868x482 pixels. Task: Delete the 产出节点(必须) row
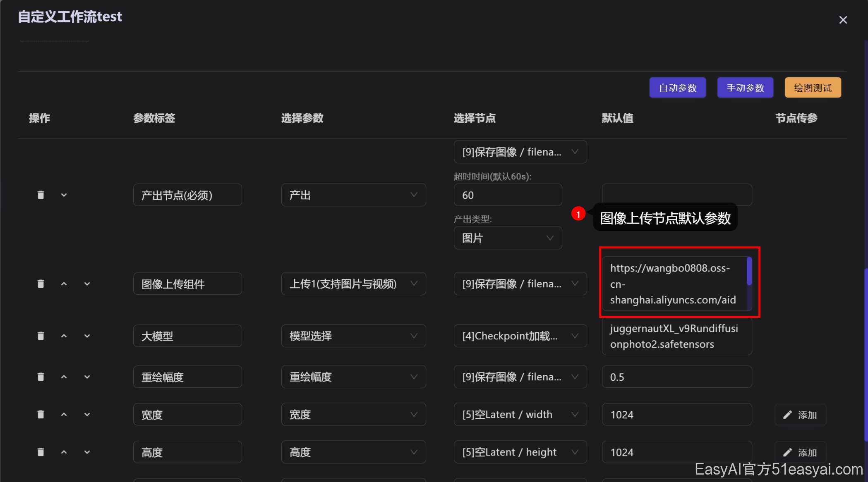(41, 195)
